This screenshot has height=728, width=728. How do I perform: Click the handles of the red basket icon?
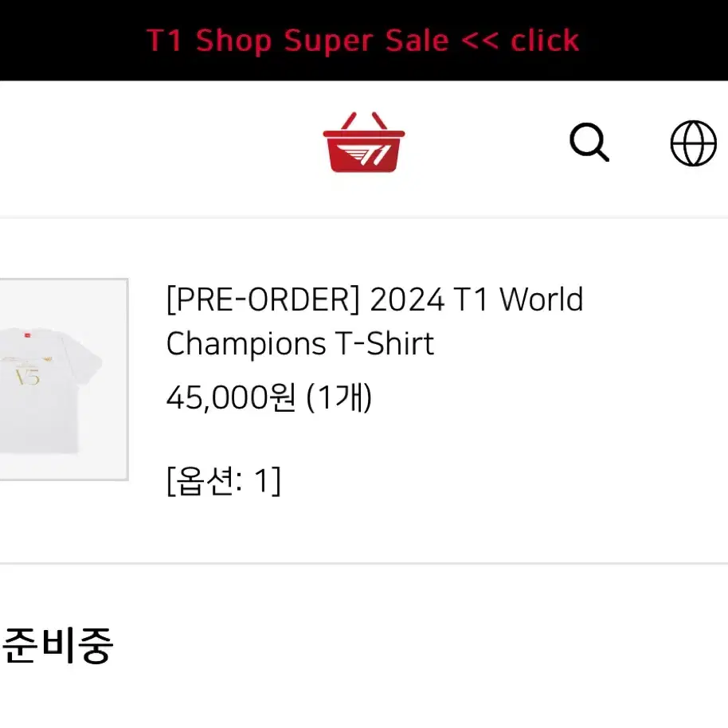[363, 121]
